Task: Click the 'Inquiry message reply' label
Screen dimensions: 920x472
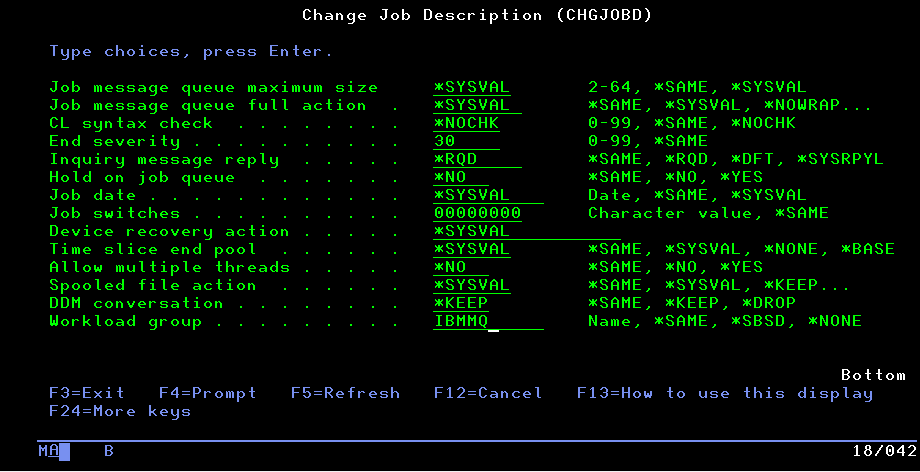Action: click(164, 160)
